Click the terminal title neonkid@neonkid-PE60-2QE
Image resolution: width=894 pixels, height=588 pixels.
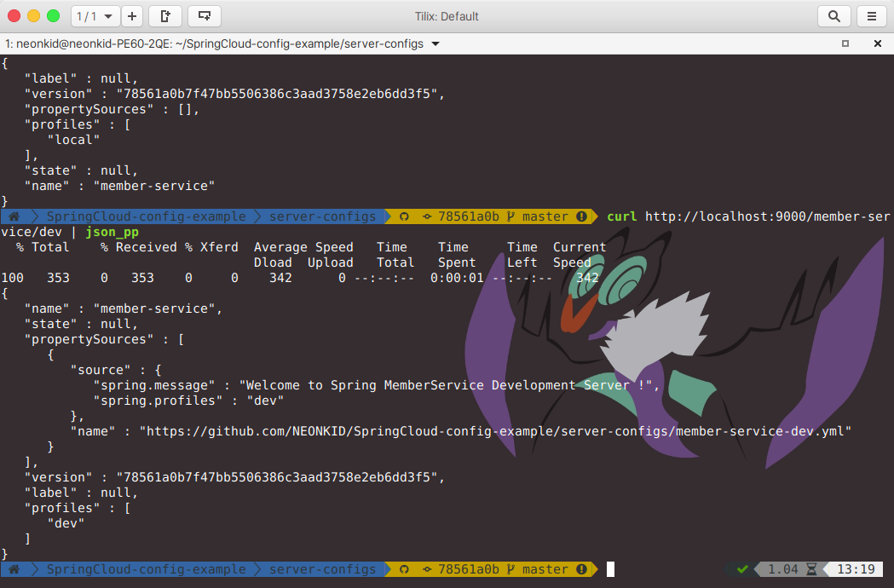(214, 44)
